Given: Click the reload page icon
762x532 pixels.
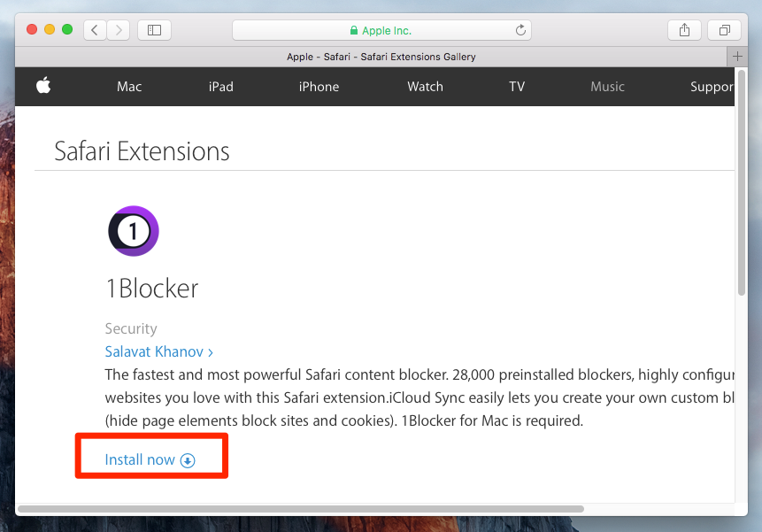Looking at the screenshot, I should point(521,30).
